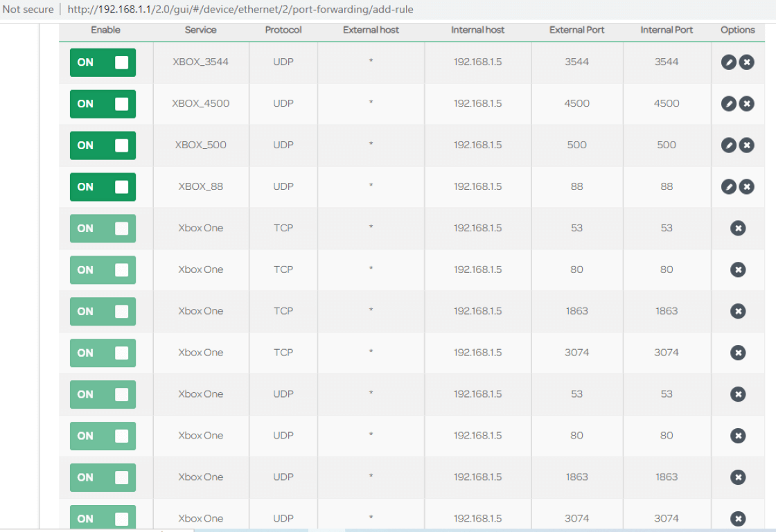The width and height of the screenshot is (776, 532).
Task: Delete the Xbox One TCP port 80 rule
Action: click(738, 269)
